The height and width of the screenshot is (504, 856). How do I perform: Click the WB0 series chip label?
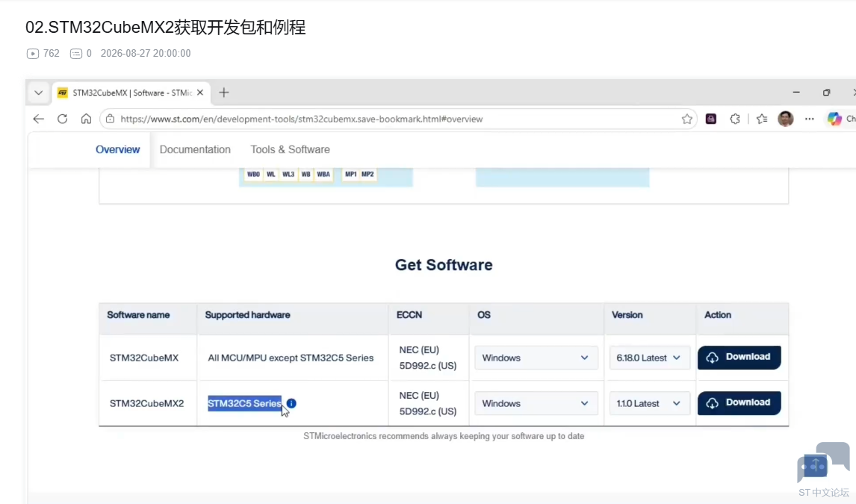[x=253, y=174]
